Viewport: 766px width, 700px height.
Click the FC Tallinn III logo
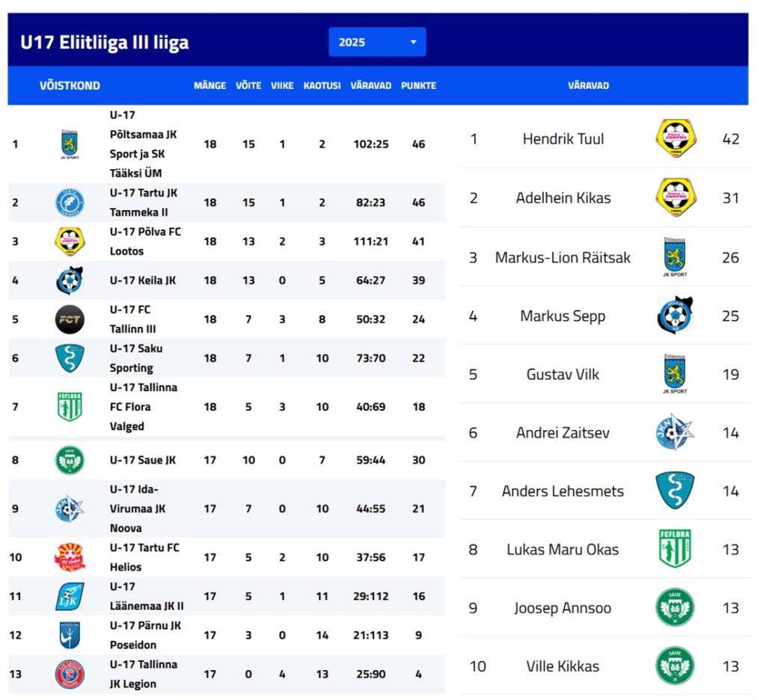pos(70,319)
